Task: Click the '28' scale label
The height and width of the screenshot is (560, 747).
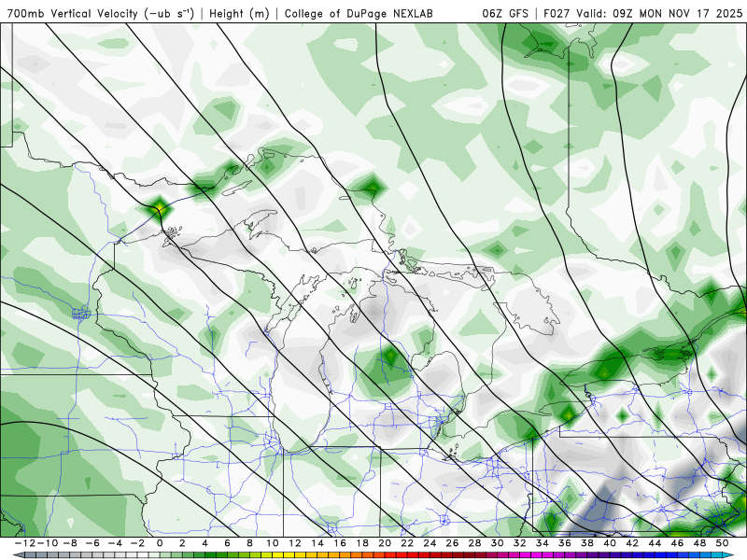Action: 474,543
